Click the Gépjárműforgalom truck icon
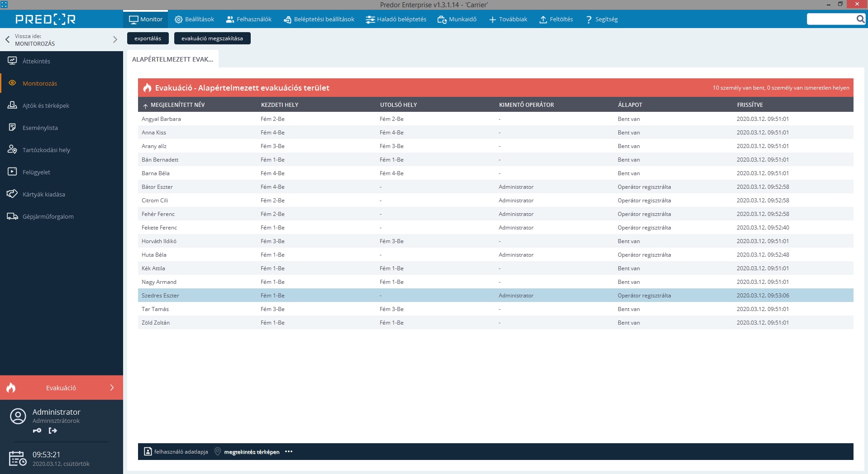The height and width of the screenshot is (474, 868). tap(12, 216)
